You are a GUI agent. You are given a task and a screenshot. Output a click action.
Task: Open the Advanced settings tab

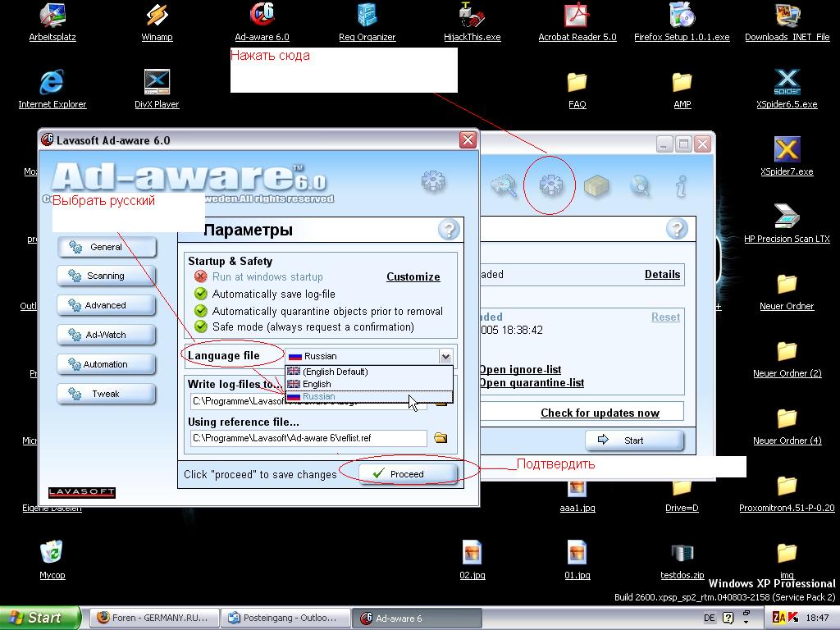107,305
